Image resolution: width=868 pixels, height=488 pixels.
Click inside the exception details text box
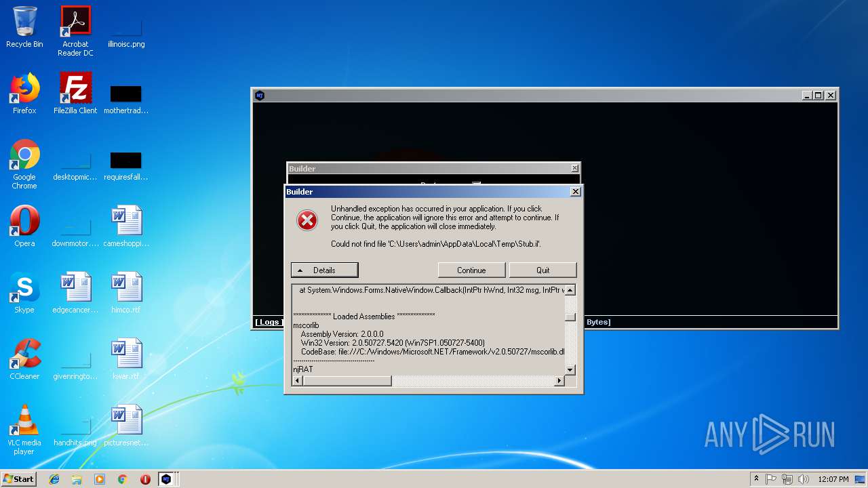[x=429, y=329]
